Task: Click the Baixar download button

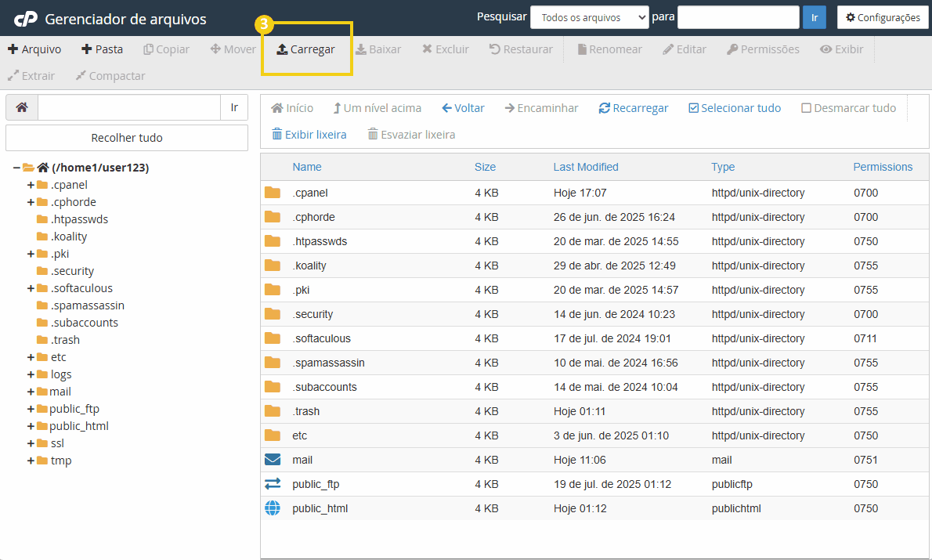Action: click(378, 49)
